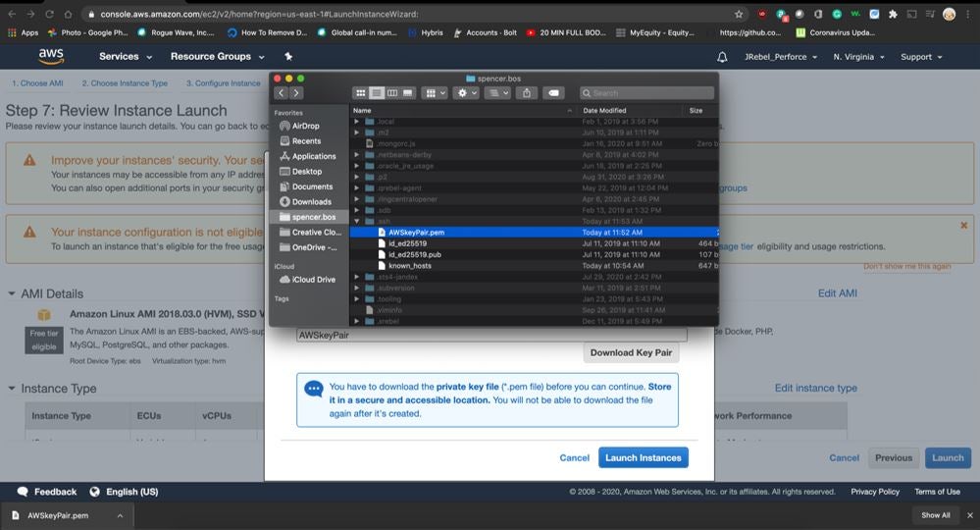Click Edit AMI link
Image resolution: width=980 pixels, height=530 pixels.
838,293
